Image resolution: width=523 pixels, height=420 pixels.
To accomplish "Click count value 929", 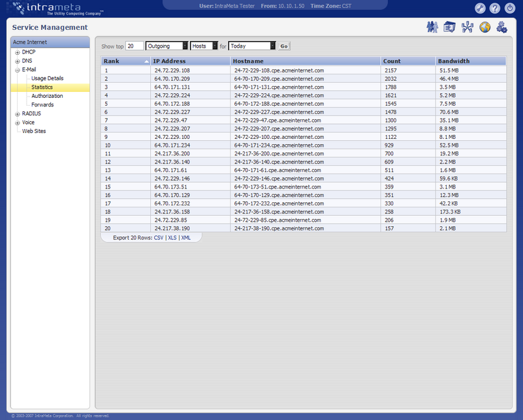I will pyautogui.click(x=389, y=145).
